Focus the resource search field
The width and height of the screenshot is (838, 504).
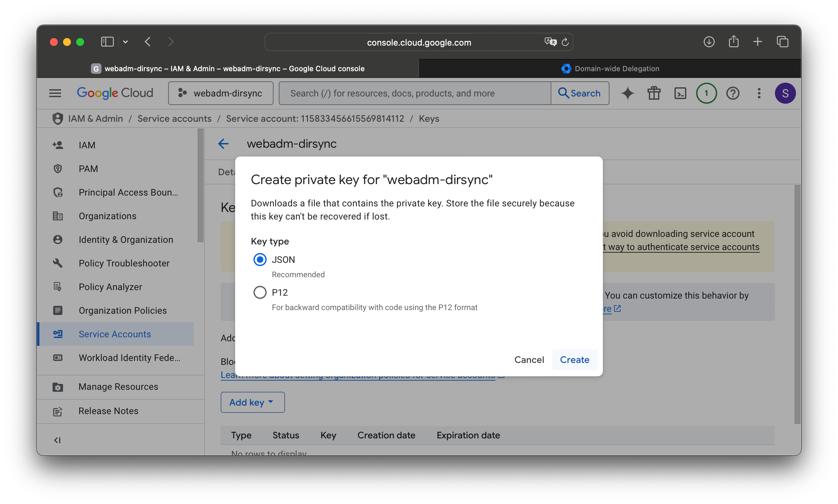415,93
